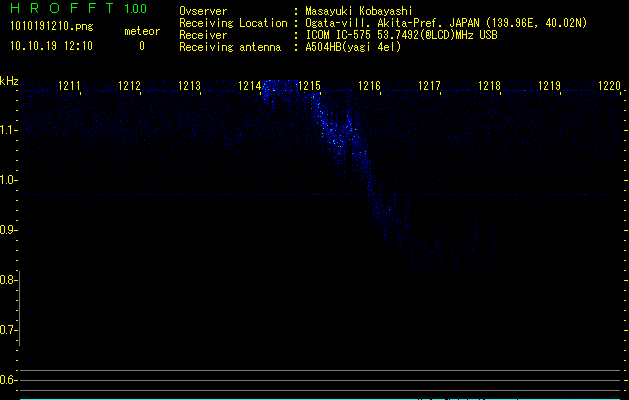Select observer name Masayuki Kobayashi

point(359,12)
